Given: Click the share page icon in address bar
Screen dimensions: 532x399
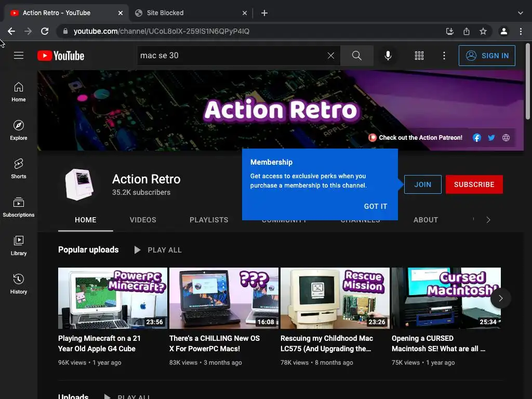Looking at the screenshot, I should point(467,31).
